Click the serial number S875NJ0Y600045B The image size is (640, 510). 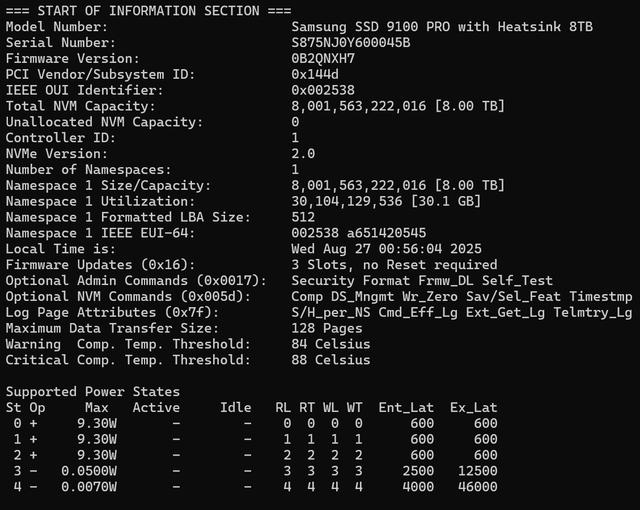point(350,42)
